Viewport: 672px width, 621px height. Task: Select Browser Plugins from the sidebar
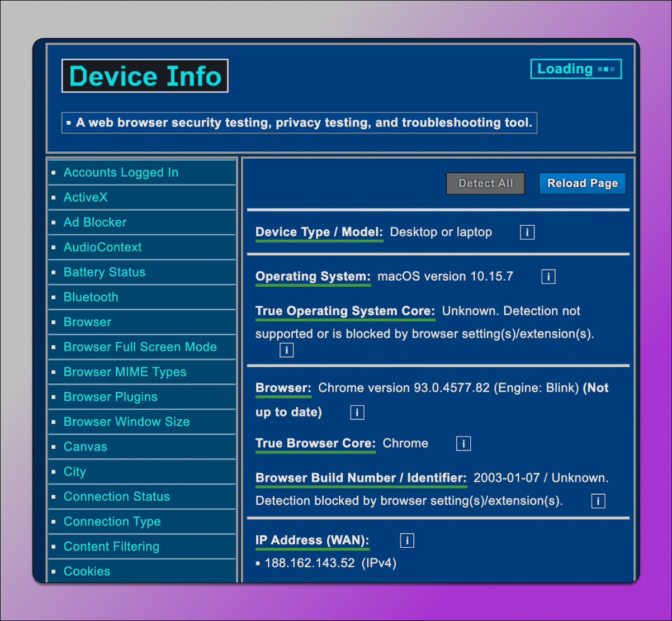110,396
